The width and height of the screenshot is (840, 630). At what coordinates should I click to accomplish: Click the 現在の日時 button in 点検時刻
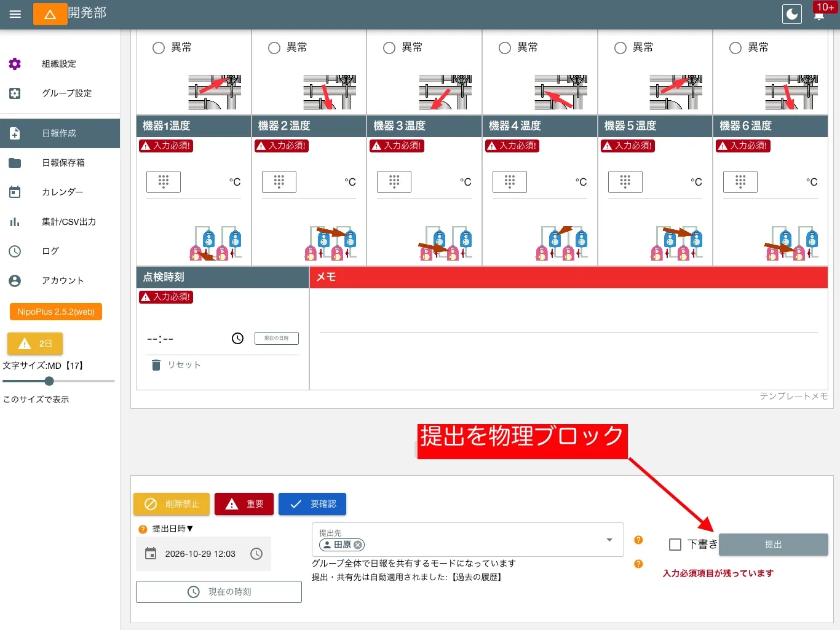click(x=277, y=338)
